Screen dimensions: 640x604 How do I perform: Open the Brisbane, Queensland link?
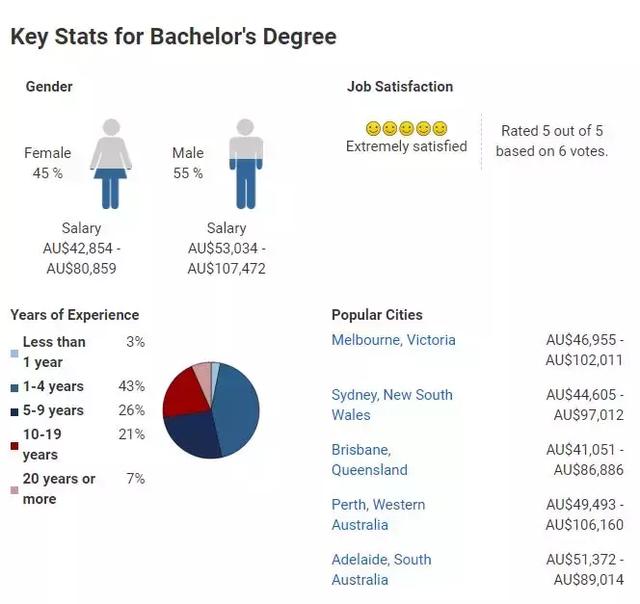[369, 460]
